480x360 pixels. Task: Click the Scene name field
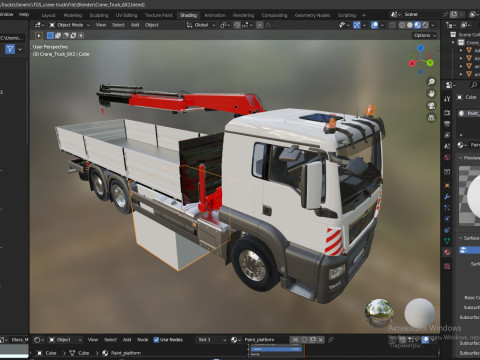coord(422,14)
